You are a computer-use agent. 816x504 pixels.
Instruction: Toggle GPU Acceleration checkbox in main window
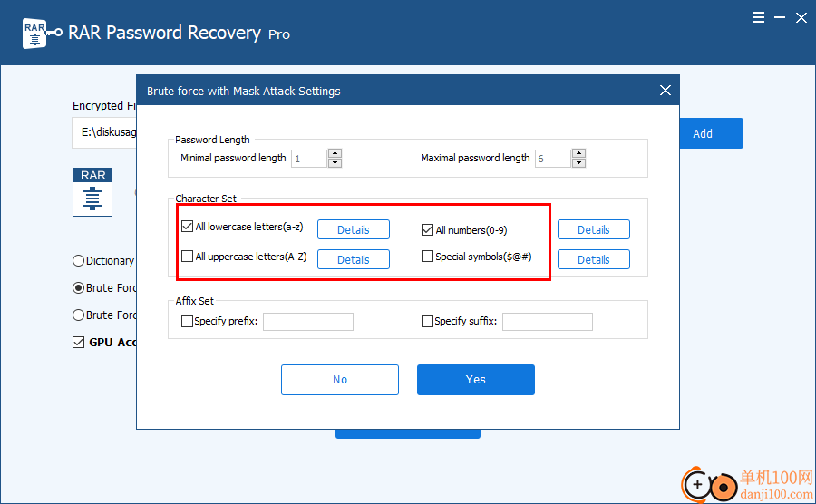click(x=79, y=343)
